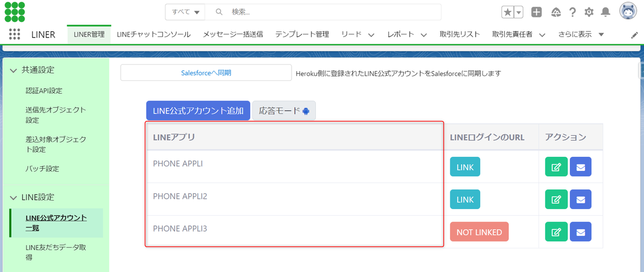
Task: Open バッチ設定 in the sidebar
Action: coord(42,169)
